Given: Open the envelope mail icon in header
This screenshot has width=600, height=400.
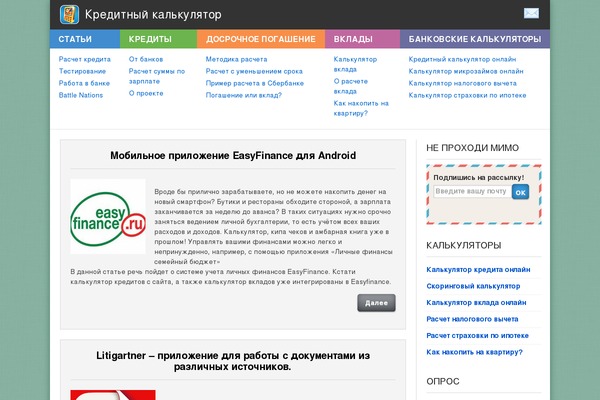Looking at the screenshot, I should (531, 13).
